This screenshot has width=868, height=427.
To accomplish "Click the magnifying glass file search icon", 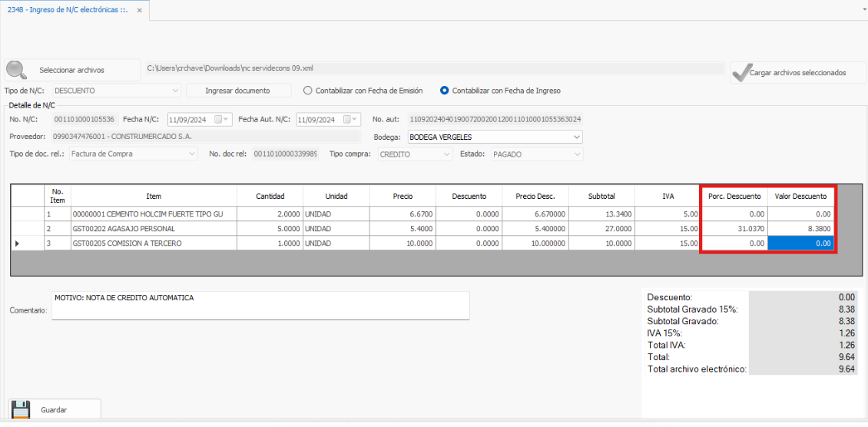I will (16, 70).
